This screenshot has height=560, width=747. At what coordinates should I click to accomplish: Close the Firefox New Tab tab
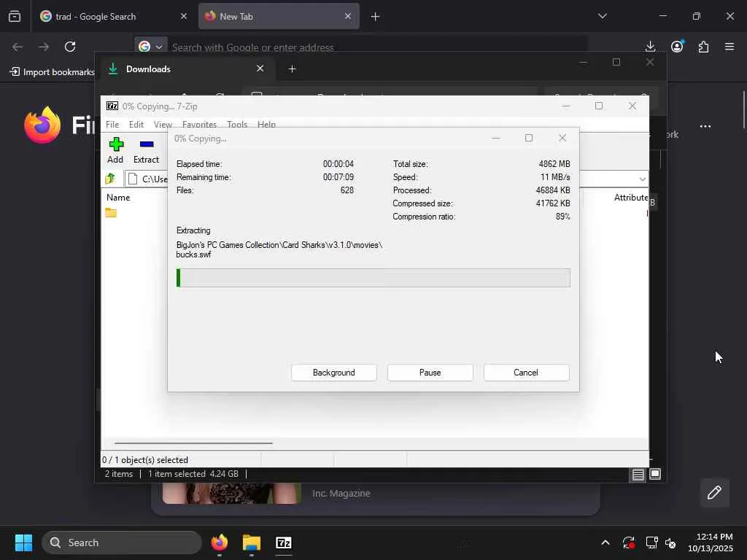click(348, 16)
